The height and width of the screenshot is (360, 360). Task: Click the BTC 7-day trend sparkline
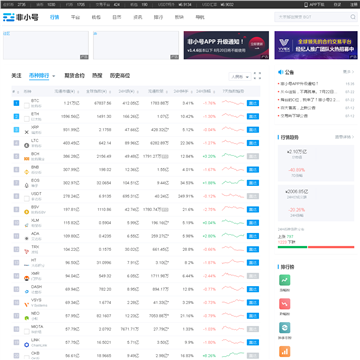233,103
